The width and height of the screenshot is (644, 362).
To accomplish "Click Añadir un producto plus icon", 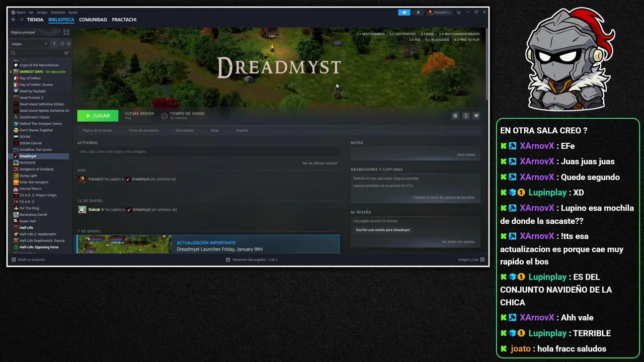I will click(x=14, y=259).
